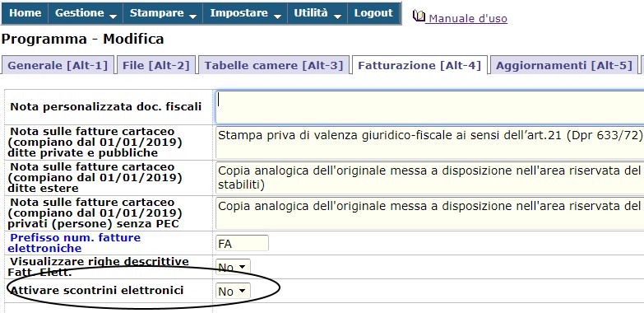
Task: Open the Visualizzare righe descrittive dropdown
Action: (x=233, y=268)
